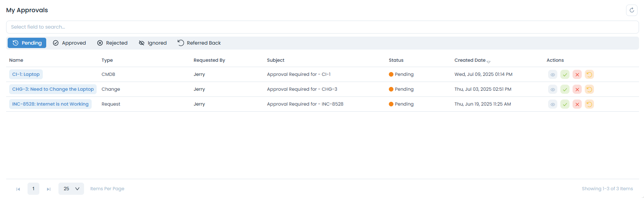Approve the CI-1 Laptop request
The image size is (644, 199).
tap(565, 75)
